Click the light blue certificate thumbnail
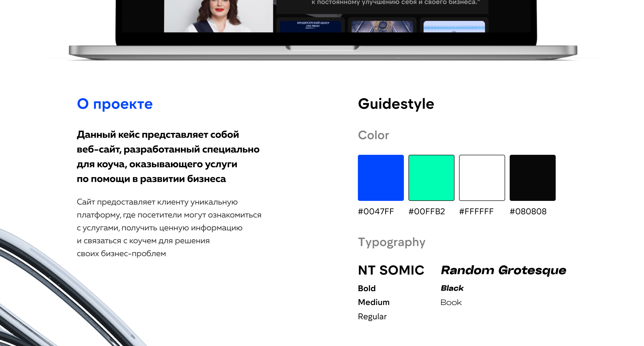Screen dimensions: 644x346 pyautogui.click(x=454, y=26)
